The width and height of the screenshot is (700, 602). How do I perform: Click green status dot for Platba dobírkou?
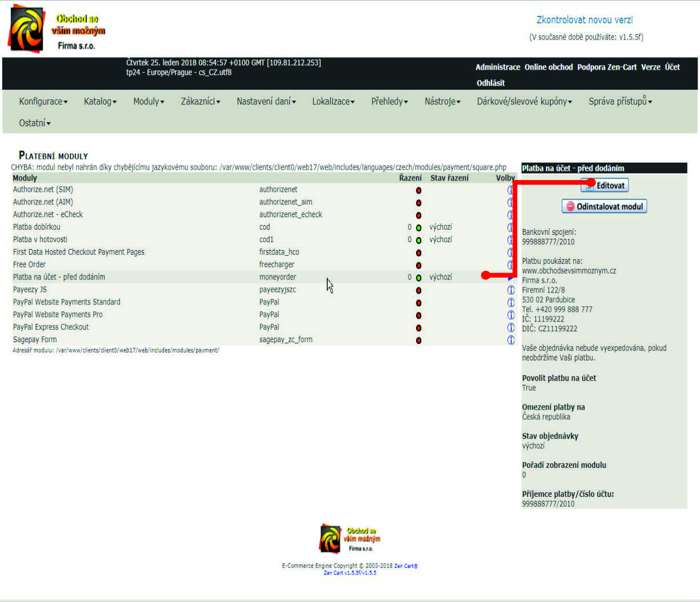(x=418, y=227)
